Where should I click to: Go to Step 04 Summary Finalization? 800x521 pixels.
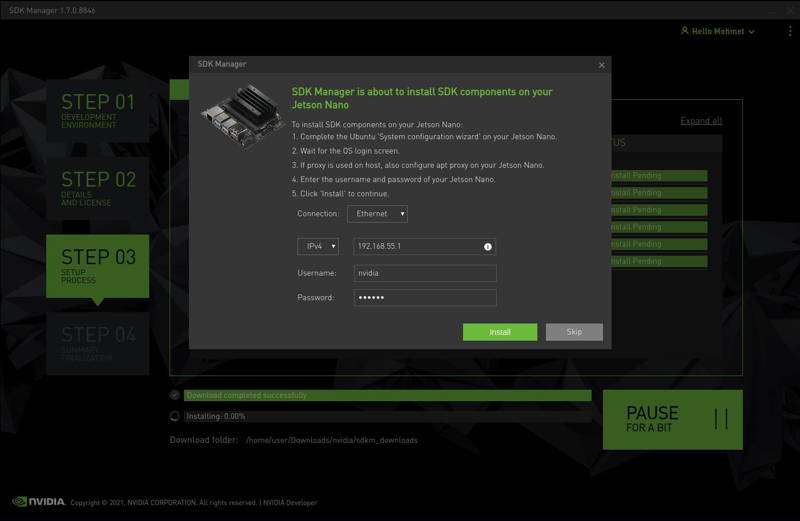[97, 343]
